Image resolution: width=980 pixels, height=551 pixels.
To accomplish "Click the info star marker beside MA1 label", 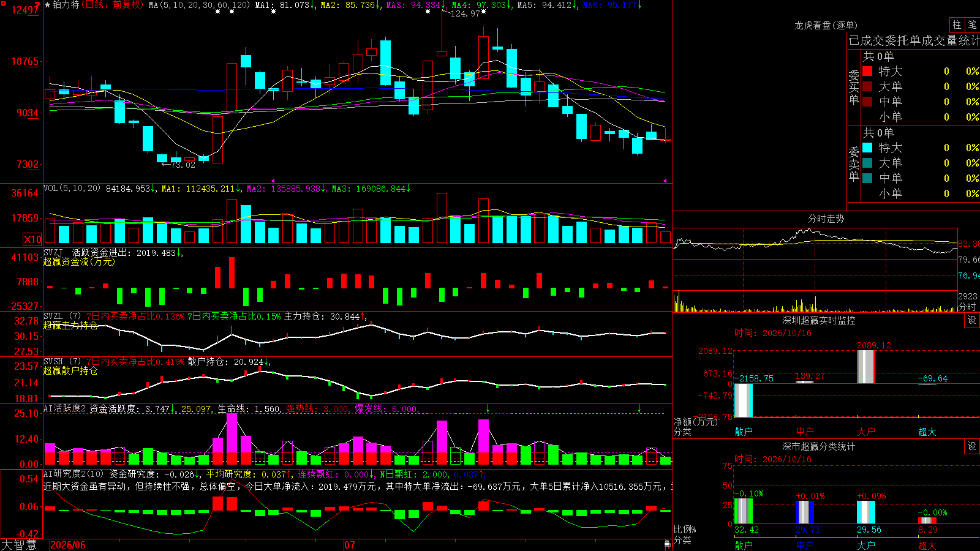I will pos(273,12).
